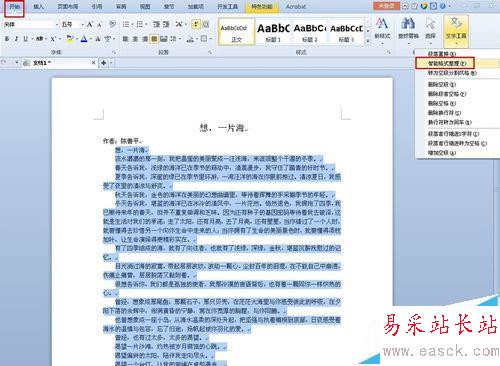Image resolution: width=500 pixels, height=366 pixels.
Task: Expand the numbering dropdown arrow
Action: 146,24
